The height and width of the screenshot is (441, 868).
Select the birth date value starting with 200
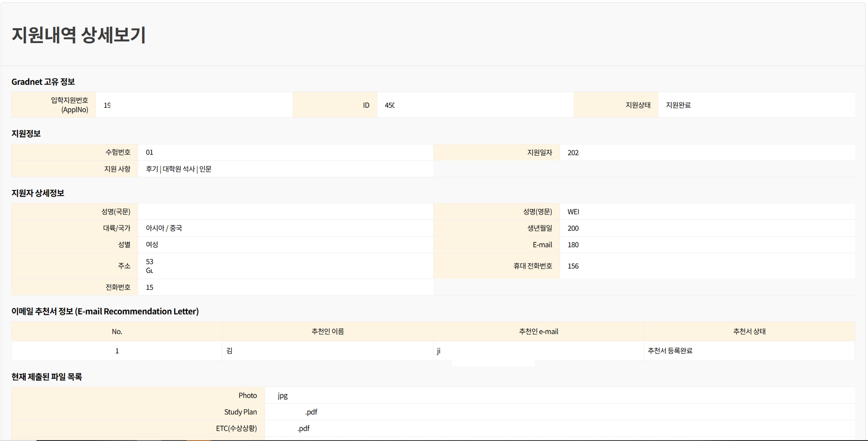[x=573, y=228]
